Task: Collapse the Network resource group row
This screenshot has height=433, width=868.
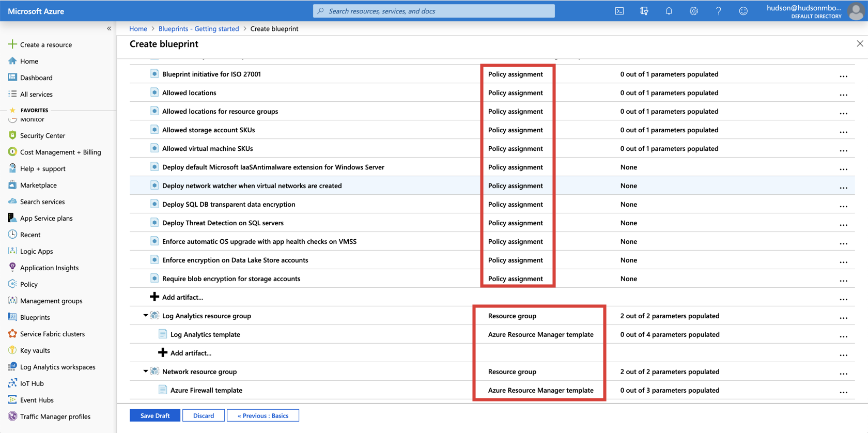Action: coord(145,371)
